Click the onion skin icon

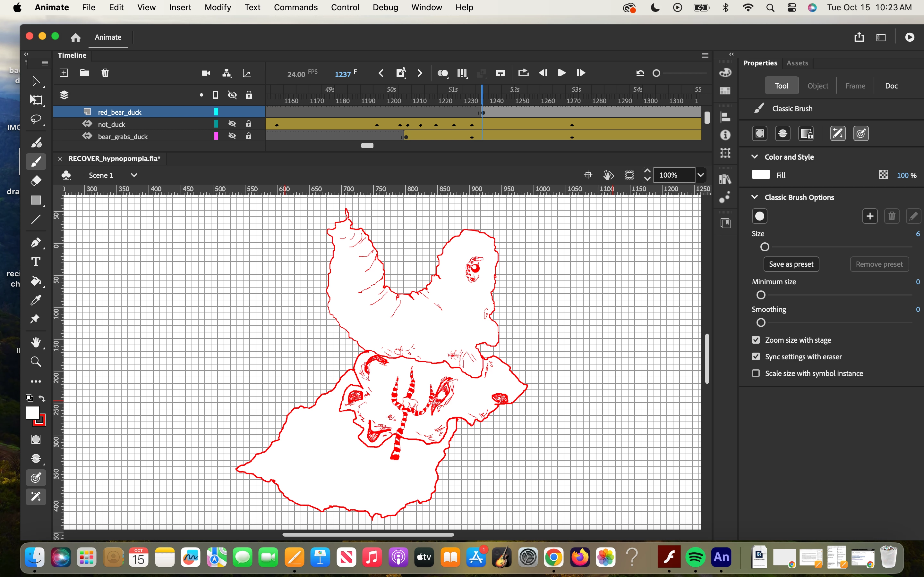(442, 73)
